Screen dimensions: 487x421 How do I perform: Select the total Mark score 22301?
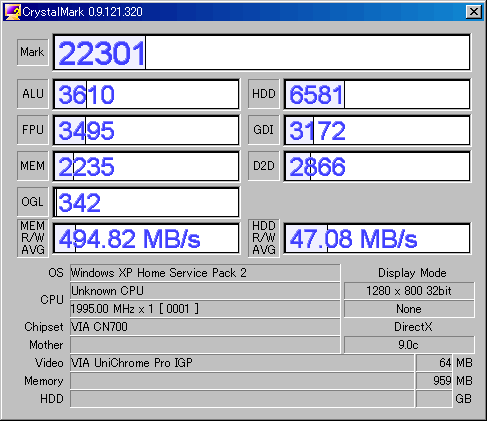coord(262,52)
